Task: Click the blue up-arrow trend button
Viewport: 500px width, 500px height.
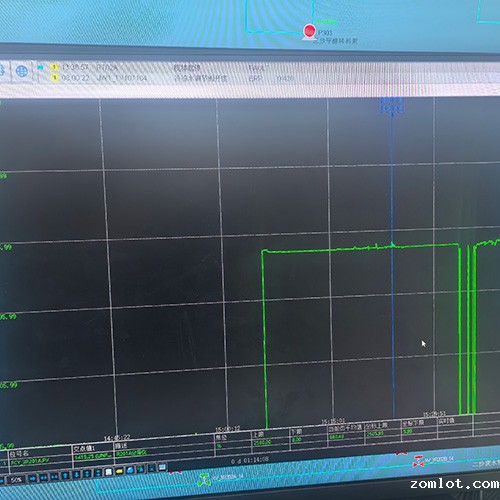Action: pos(66,476)
